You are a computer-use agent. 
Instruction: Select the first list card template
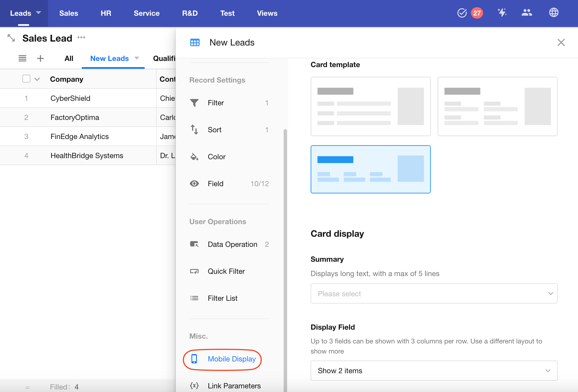[370, 106]
